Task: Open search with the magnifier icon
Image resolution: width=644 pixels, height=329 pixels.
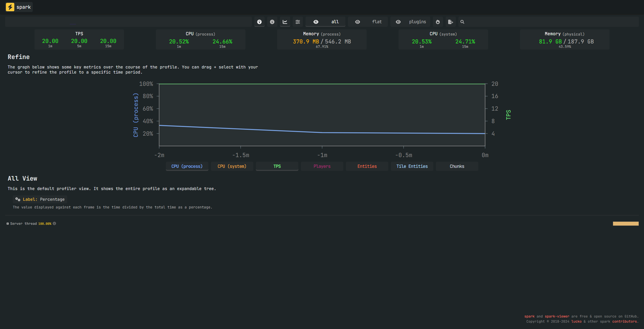Action: (x=462, y=22)
